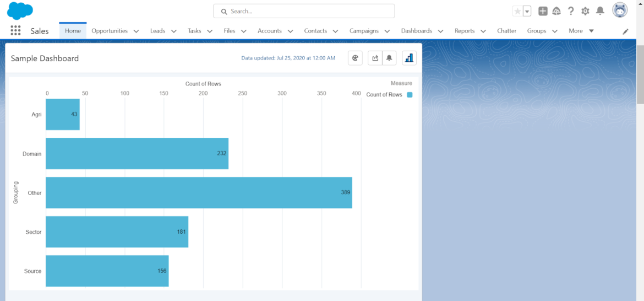The height and width of the screenshot is (301, 644).
Task: Set a notification on Sample Dashboard
Action: point(389,58)
